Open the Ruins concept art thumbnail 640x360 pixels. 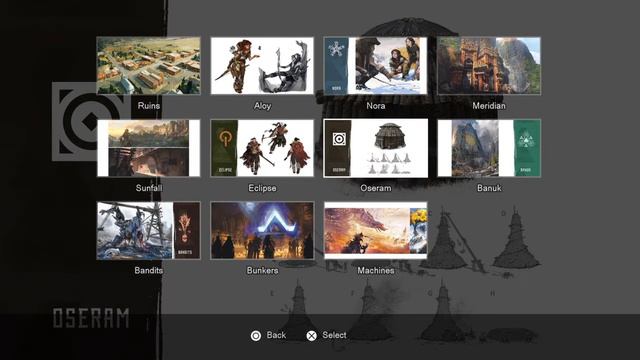coord(149,66)
